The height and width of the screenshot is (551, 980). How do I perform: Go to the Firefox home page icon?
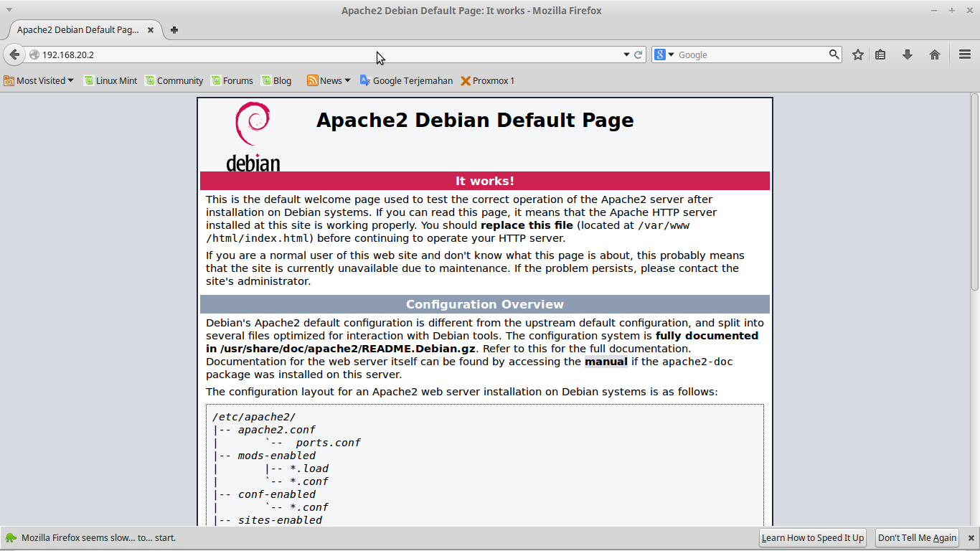click(935, 55)
